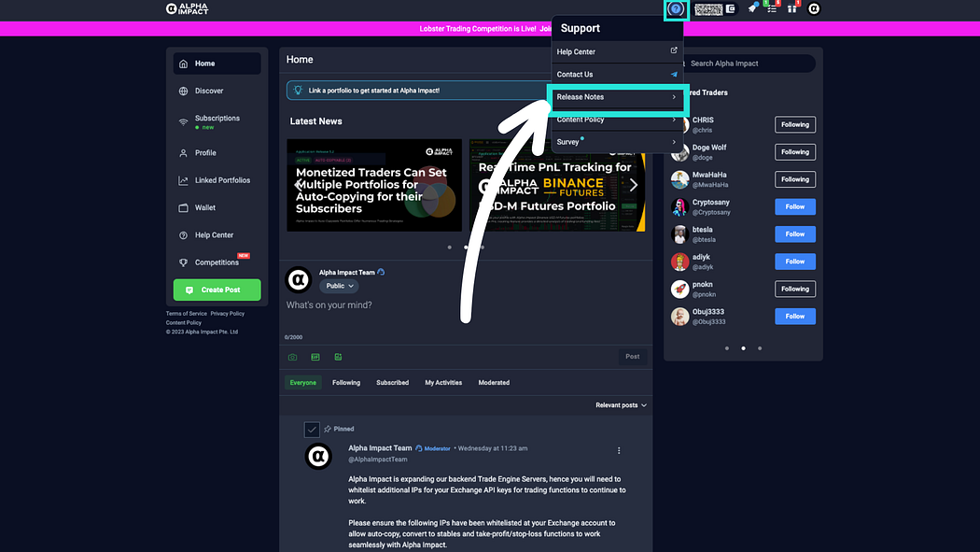
Task: Open the task checklist icon in header
Action: tap(773, 8)
